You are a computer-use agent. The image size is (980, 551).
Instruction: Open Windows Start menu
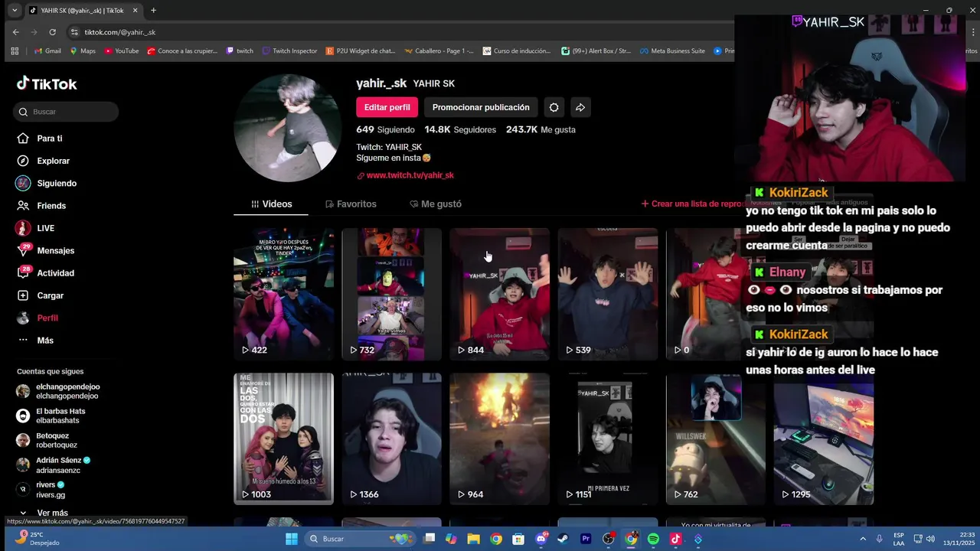click(x=291, y=539)
